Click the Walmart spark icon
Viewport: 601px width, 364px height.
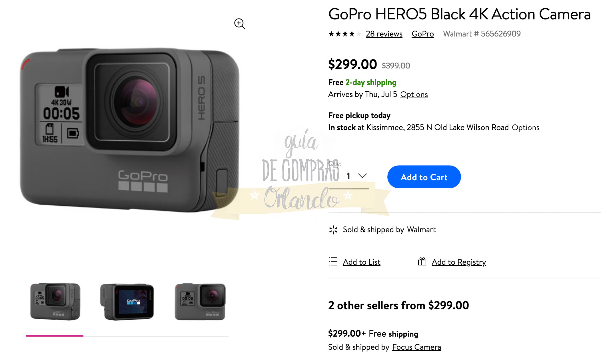333,230
